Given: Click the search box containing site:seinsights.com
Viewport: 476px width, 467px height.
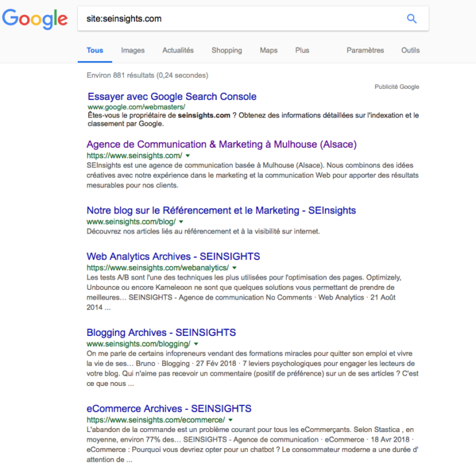Looking at the screenshot, I should 240,19.
